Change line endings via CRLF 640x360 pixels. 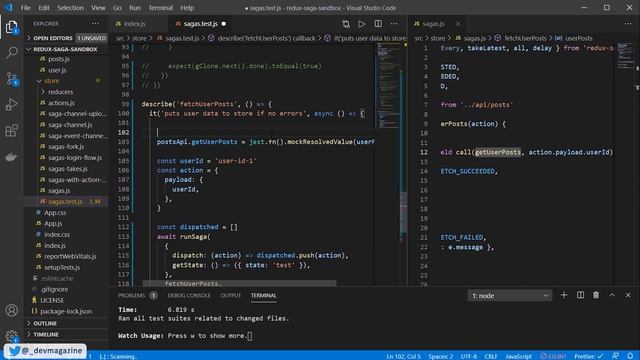pyautogui.click(x=491, y=356)
